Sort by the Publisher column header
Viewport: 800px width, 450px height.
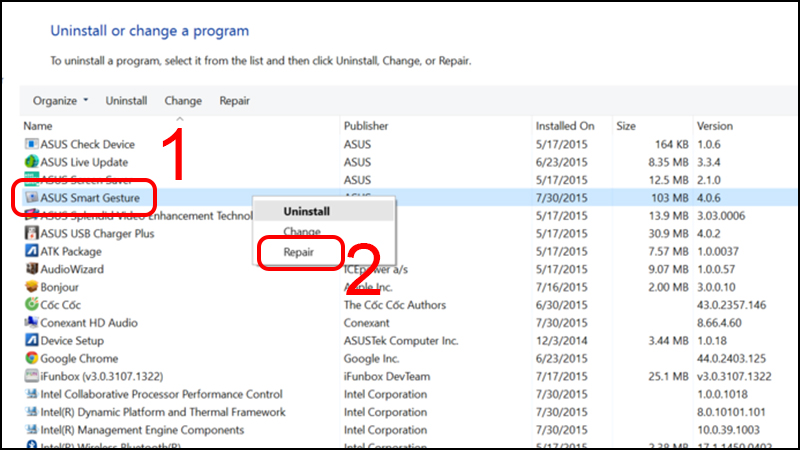tap(366, 126)
